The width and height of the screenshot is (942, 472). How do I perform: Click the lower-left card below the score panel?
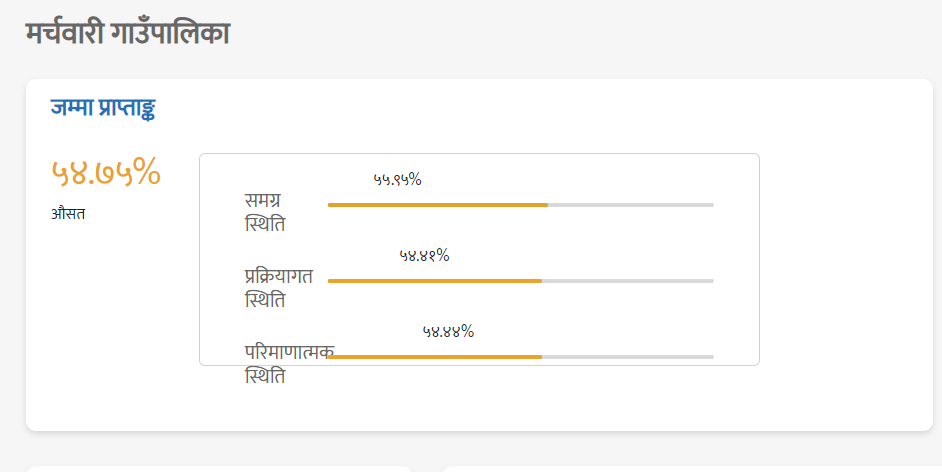point(219,469)
